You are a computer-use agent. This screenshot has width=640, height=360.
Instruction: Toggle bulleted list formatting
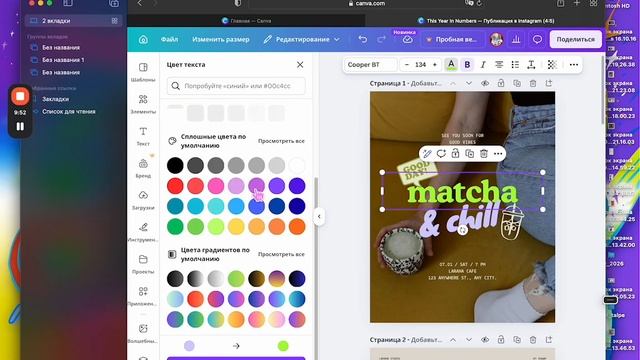coord(515,64)
